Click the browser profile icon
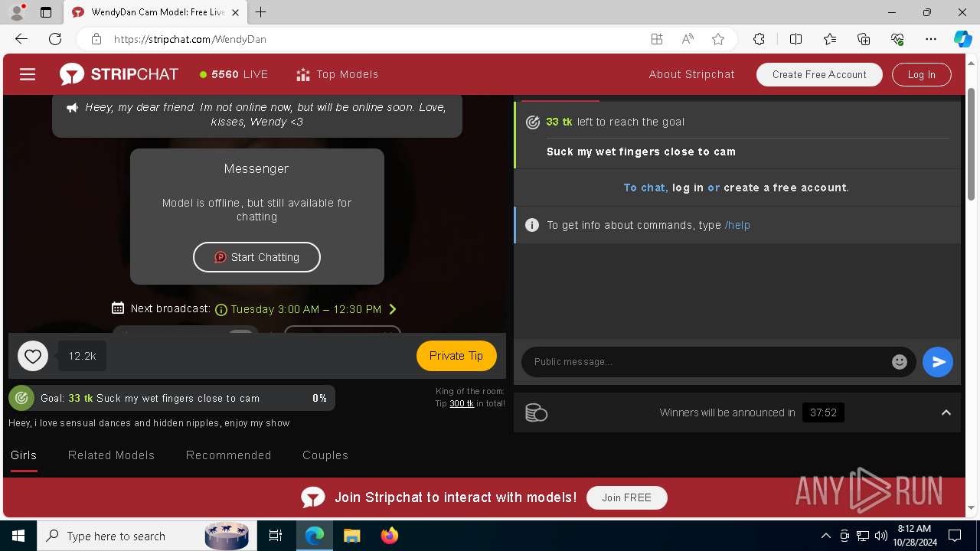The height and width of the screenshot is (551, 980). pyautogui.click(x=17, y=12)
